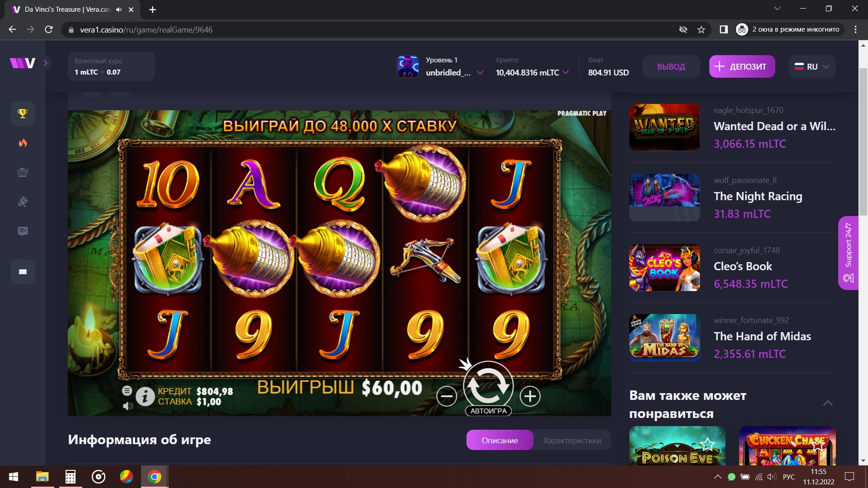This screenshot has width=868, height=488.
Task: Increase bet with the plus button
Action: (530, 396)
